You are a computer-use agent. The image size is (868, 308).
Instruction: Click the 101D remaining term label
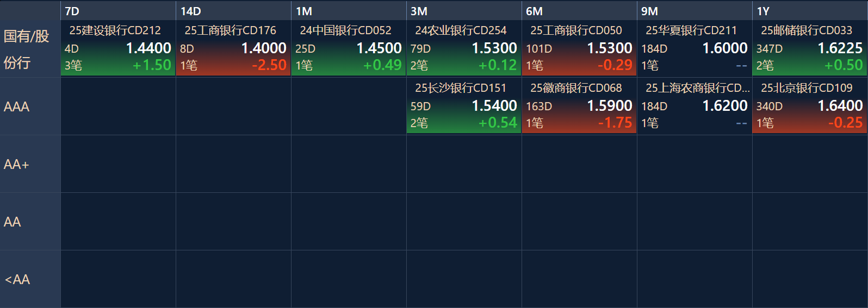(x=539, y=49)
